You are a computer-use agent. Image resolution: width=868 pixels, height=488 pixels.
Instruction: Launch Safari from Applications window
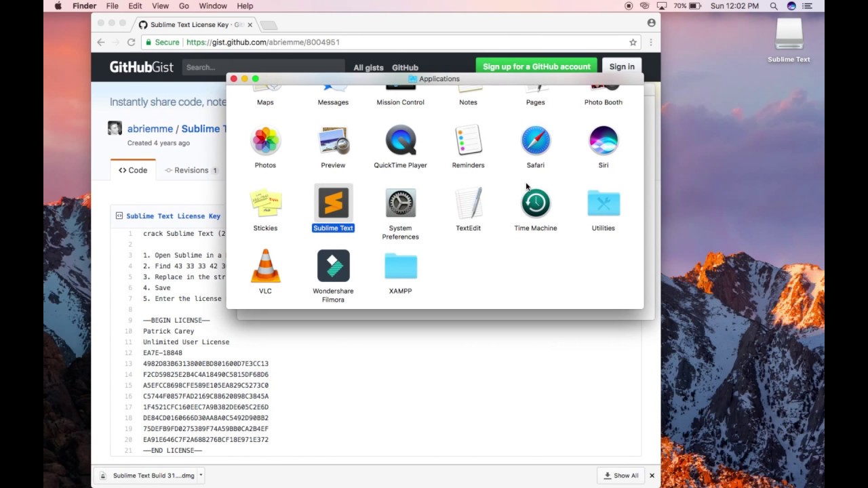tap(536, 141)
